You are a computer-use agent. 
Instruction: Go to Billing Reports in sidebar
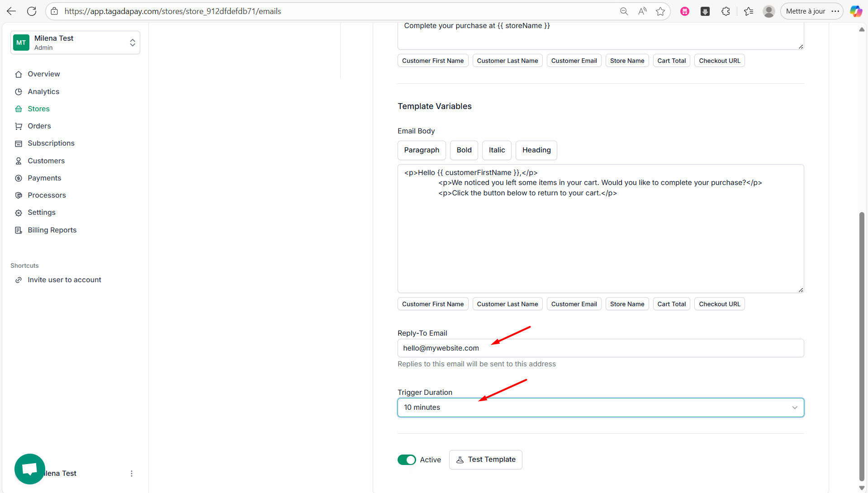(x=52, y=230)
